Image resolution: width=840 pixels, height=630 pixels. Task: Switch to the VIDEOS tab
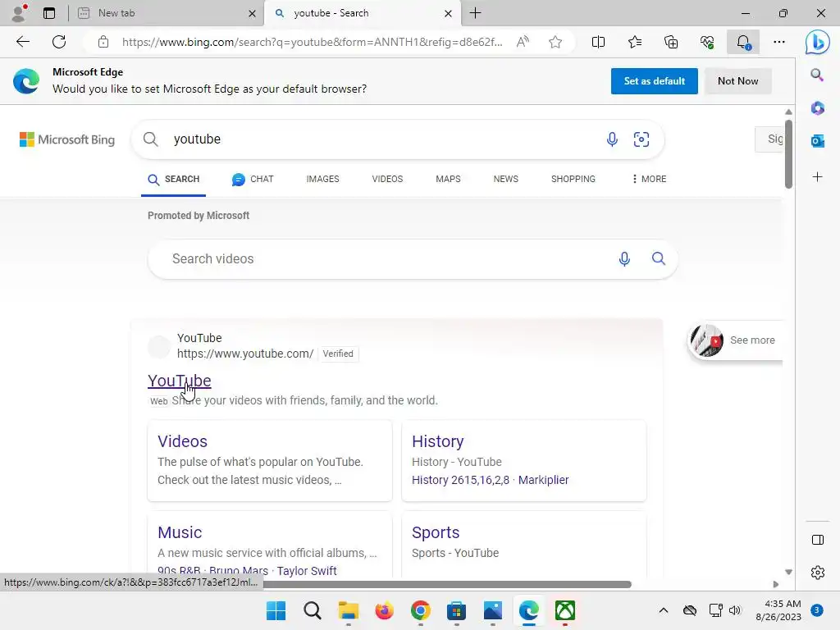(x=387, y=179)
